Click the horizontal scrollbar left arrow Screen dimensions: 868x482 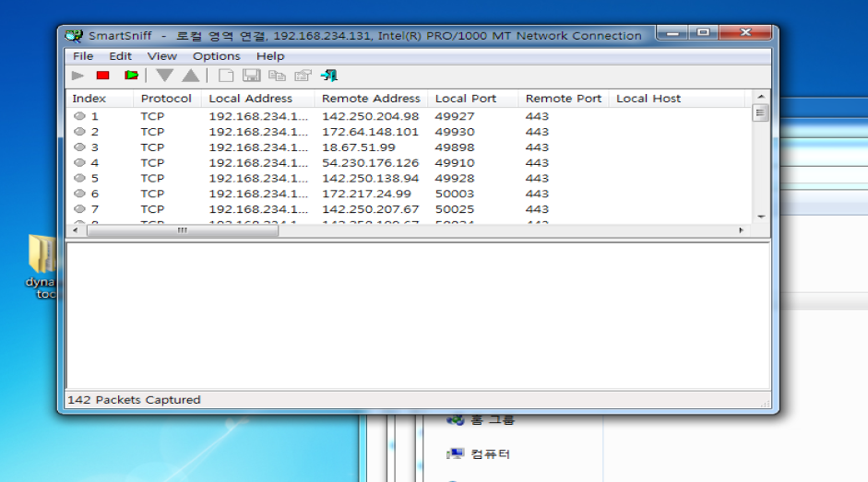click(76, 230)
